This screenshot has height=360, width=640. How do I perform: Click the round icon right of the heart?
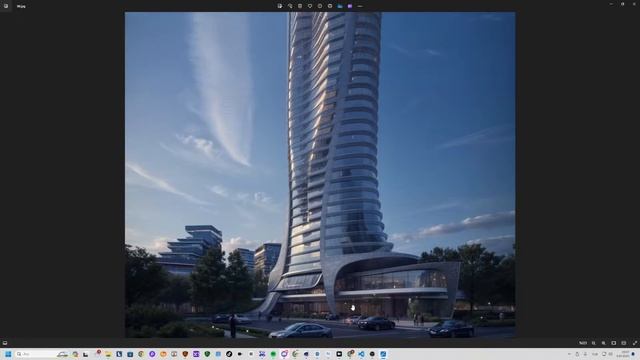[320, 6]
